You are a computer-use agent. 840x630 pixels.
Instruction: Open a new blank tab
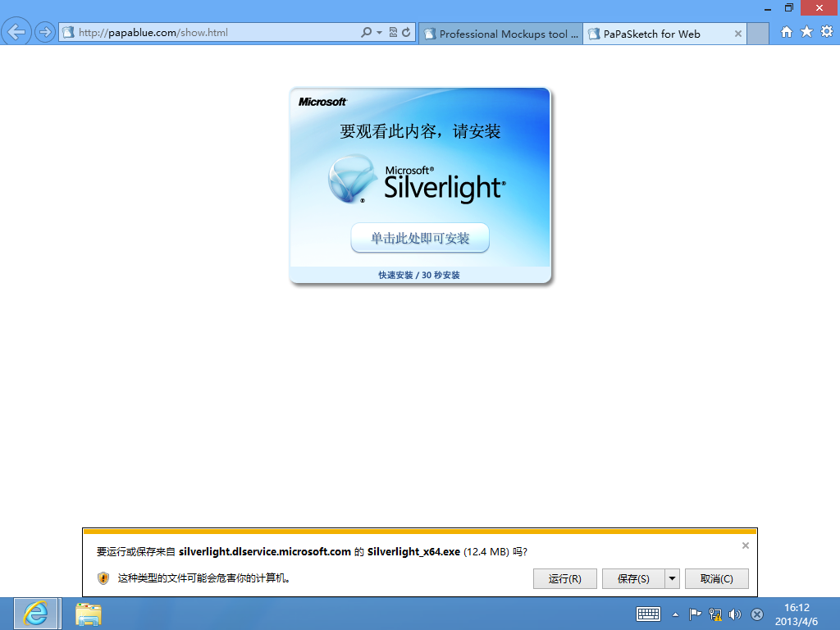[x=758, y=34]
